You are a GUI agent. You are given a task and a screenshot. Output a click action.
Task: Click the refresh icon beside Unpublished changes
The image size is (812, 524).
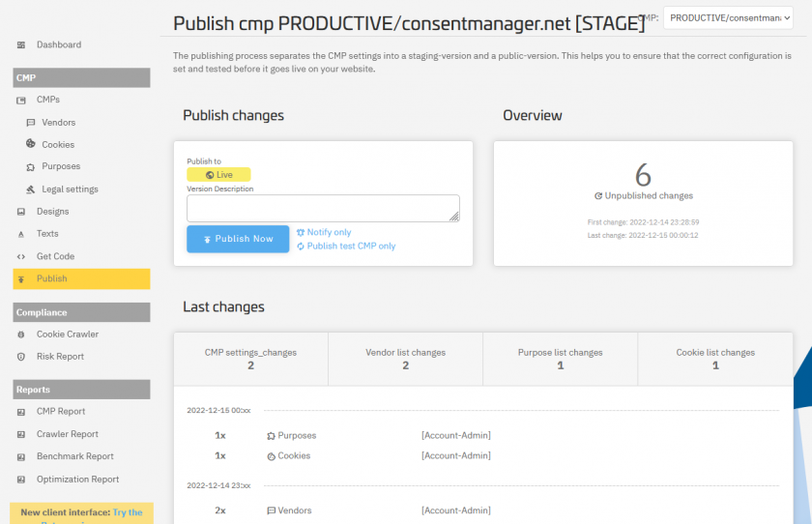598,195
